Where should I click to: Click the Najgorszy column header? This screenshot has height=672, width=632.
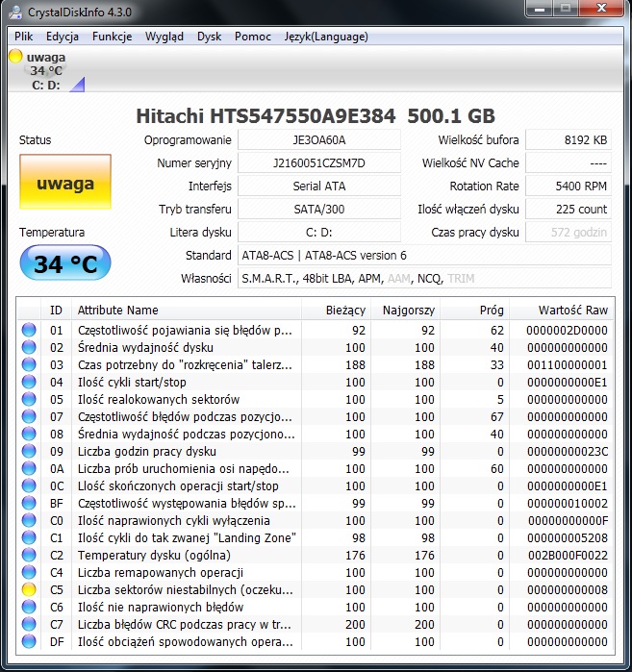coord(406,310)
